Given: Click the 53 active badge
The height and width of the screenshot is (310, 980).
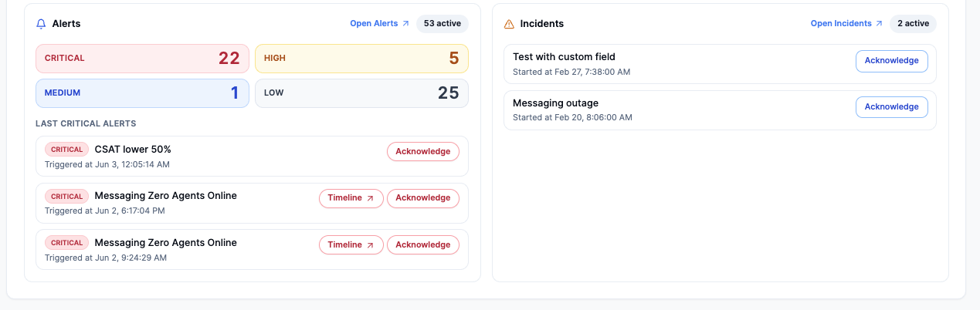Looking at the screenshot, I should (x=443, y=24).
